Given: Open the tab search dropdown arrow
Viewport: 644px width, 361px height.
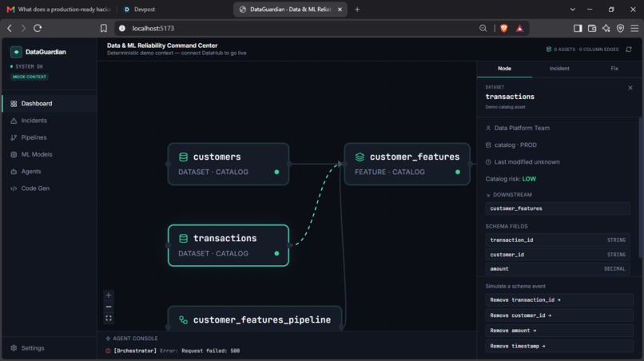Looking at the screenshot, I should pyautogui.click(x=573, y=9).
